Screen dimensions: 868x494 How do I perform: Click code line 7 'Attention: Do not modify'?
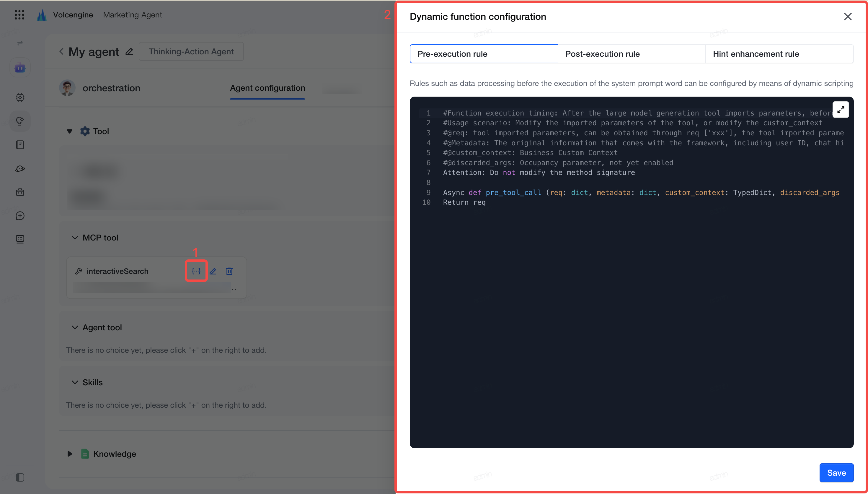coord(539,172)
